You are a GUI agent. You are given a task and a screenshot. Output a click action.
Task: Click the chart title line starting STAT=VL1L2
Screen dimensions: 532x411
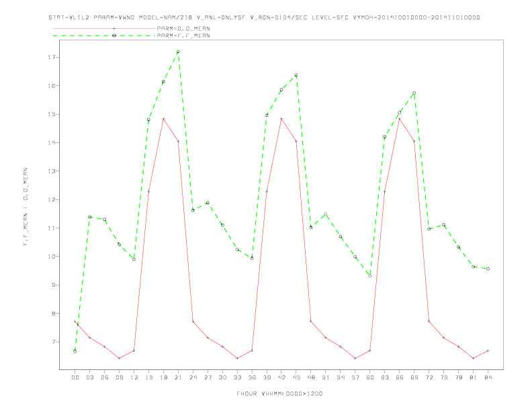pos(264,17)
